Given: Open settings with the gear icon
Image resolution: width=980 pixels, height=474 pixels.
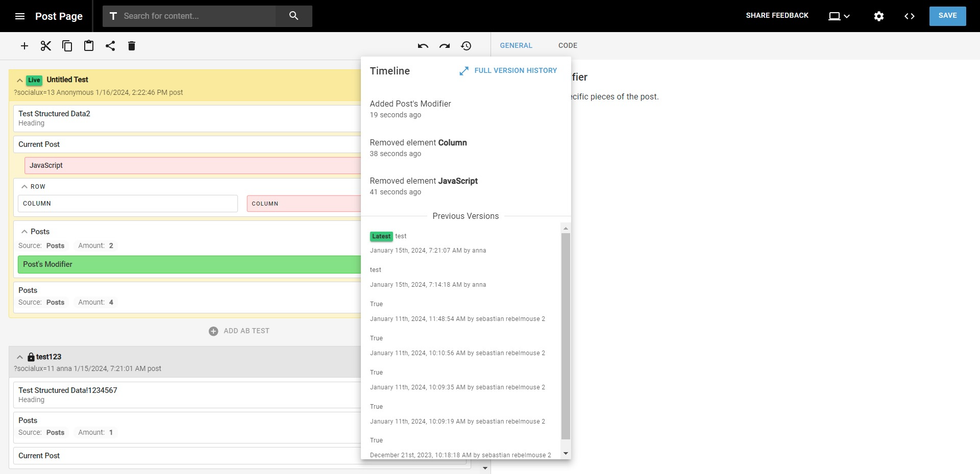Looking at the screenshot, I should (x=879, y=16).
